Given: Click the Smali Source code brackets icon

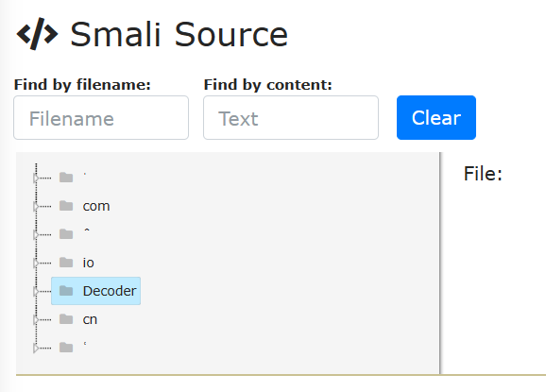Looking at the screenshot, I should pos(37,34).
